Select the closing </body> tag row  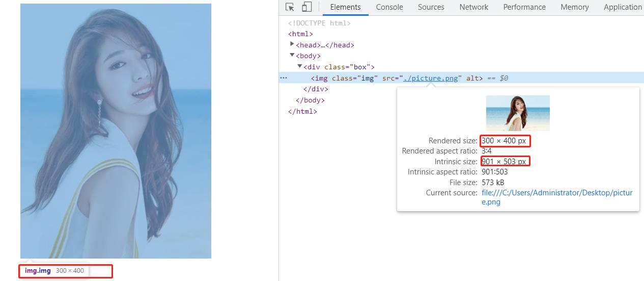pos(310,100)
